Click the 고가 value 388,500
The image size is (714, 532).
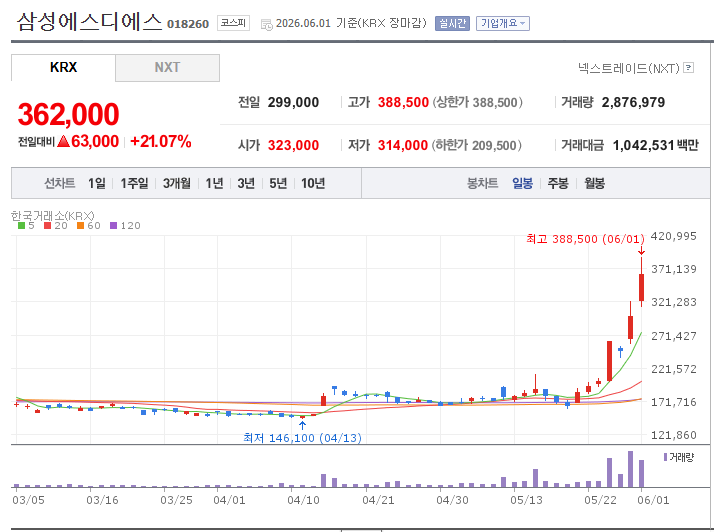click(x=403, y=102)
